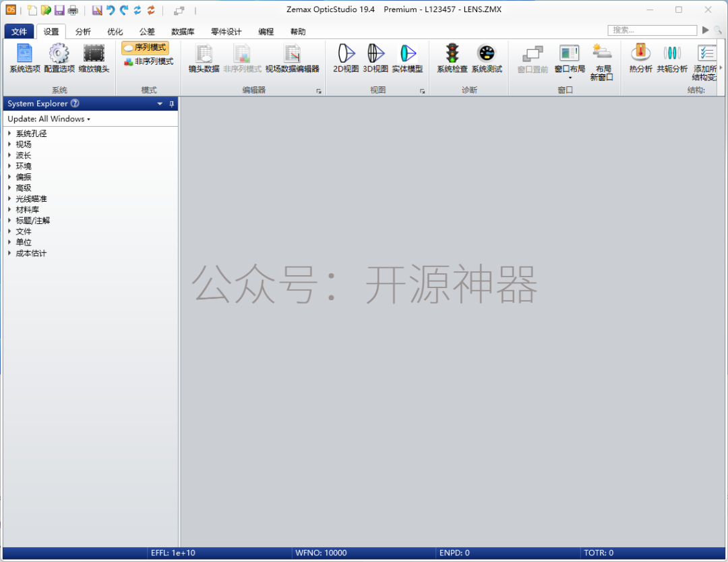The height and width of the screenshot is (562, 728).
Task: Click the ENPD: 0 status entry
Action: click(x=454, y=553)
